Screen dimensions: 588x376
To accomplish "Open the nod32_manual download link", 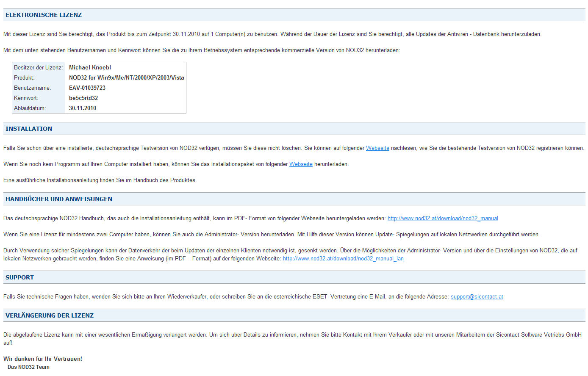I will (443, 218).
